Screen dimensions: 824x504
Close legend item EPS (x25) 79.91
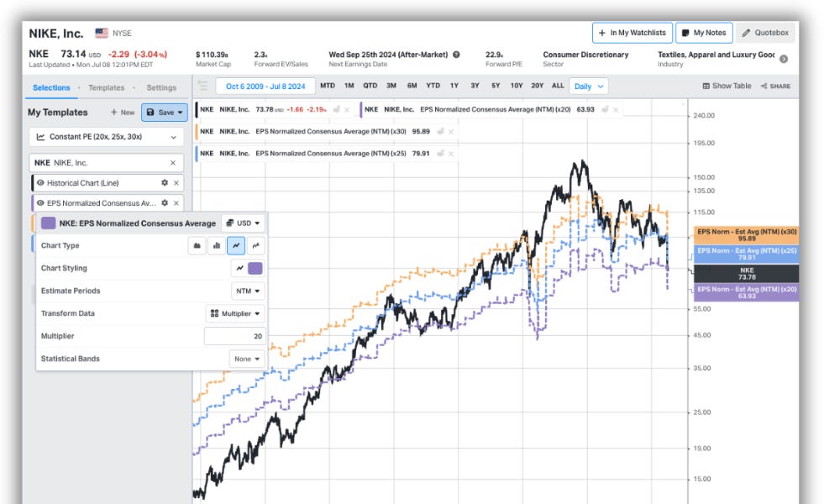[x=451, y=154]
